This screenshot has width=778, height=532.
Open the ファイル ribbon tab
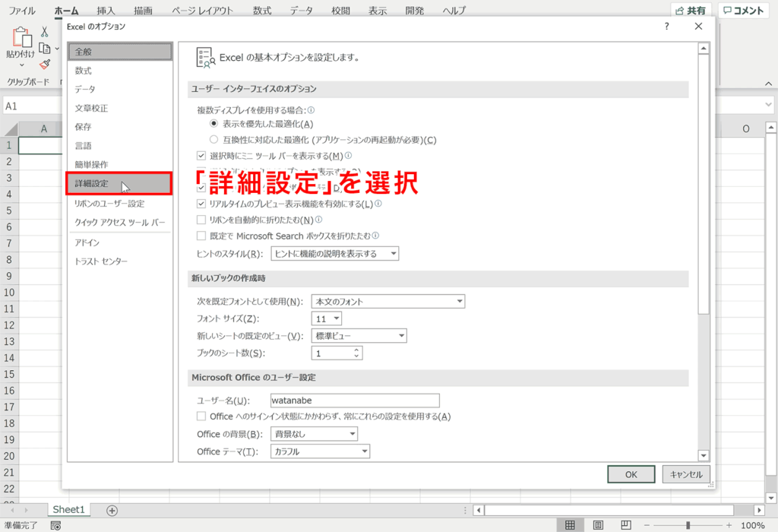(22, 11)
